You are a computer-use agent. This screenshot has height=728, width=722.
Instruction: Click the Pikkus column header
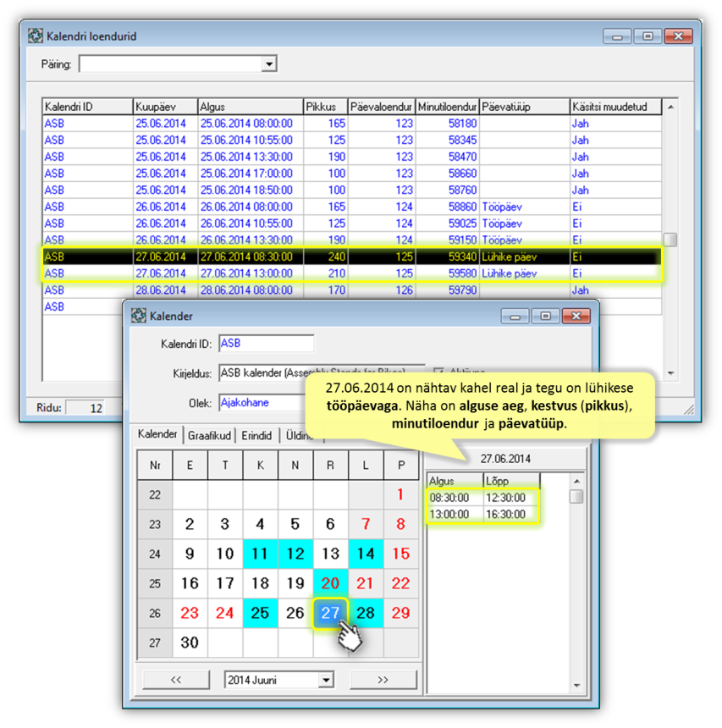click(x=326, y=107)
